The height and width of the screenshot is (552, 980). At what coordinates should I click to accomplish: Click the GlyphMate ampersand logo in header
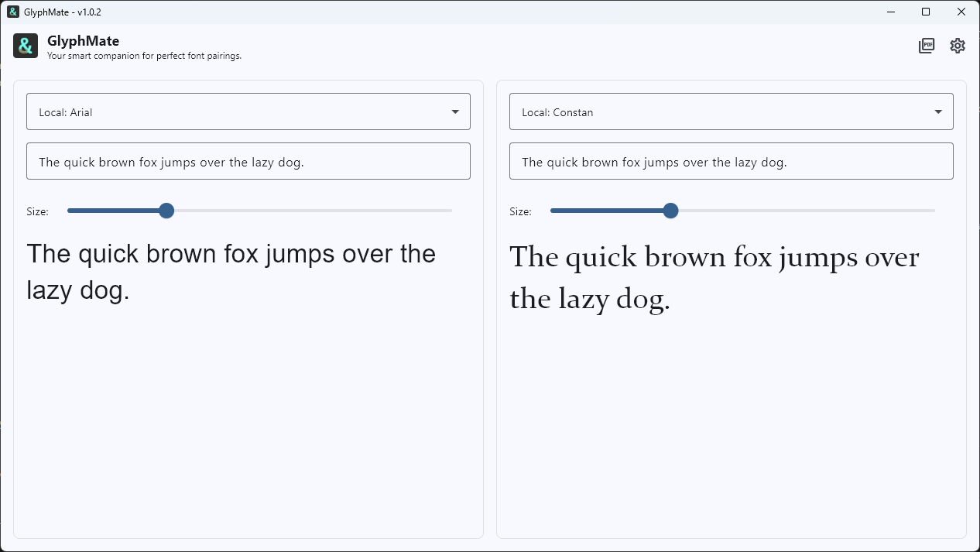tap(26, 46)
